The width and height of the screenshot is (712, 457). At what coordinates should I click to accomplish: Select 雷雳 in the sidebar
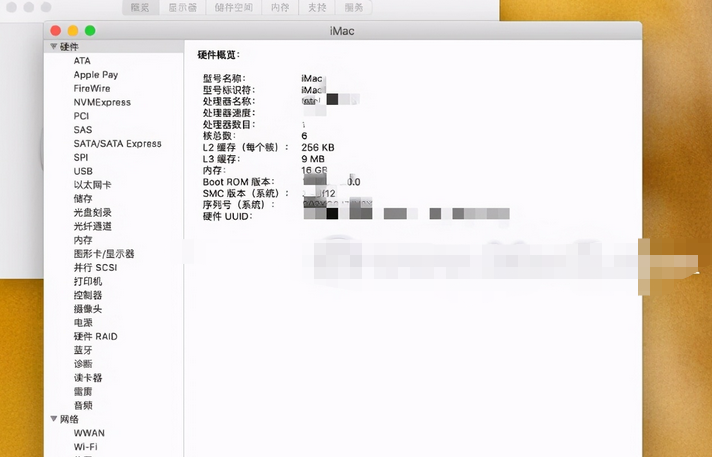pyautogui.click(x=82, y=392)
